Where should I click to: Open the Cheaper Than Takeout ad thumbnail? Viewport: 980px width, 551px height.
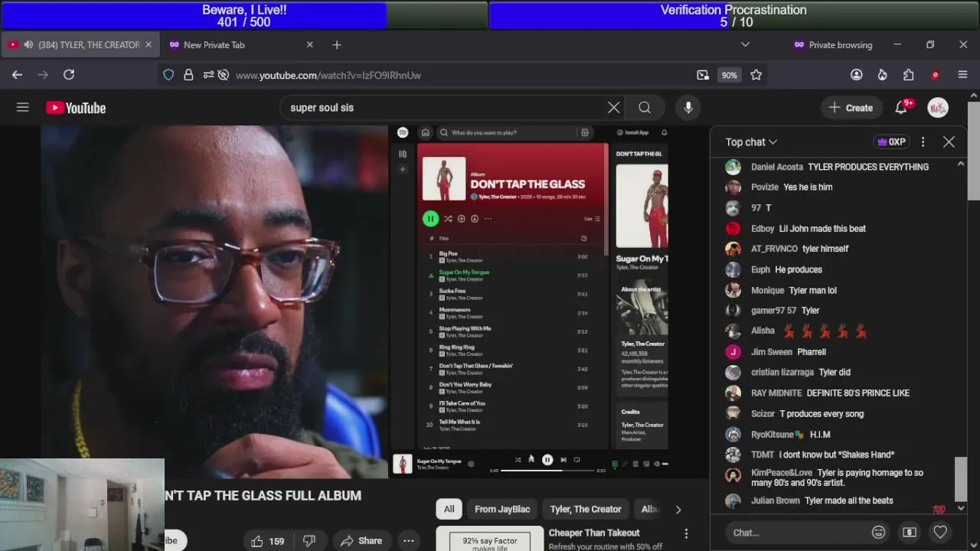pos(490,539)
